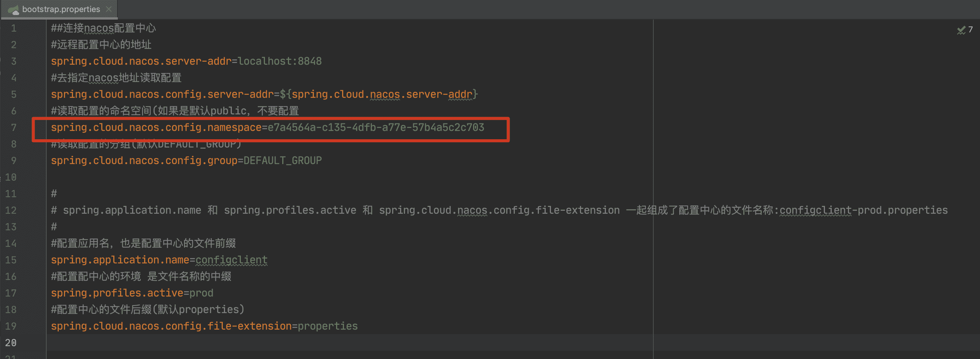Click the spring.cloud.nacos.config.file-extension key
Screen dimensions: 980x359
click(x=171, y=326)
